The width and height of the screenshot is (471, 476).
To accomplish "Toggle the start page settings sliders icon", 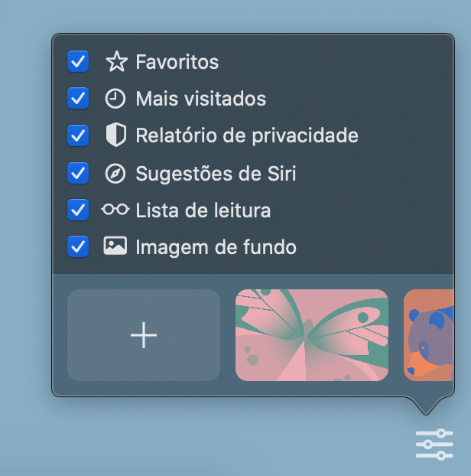I will pyautogui.click(x=434, y=444).
